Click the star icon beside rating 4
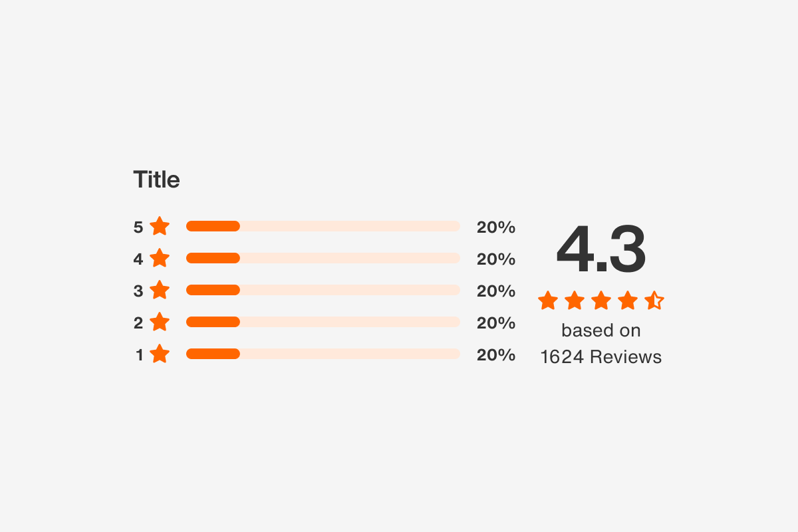 [x=160, y=258]
